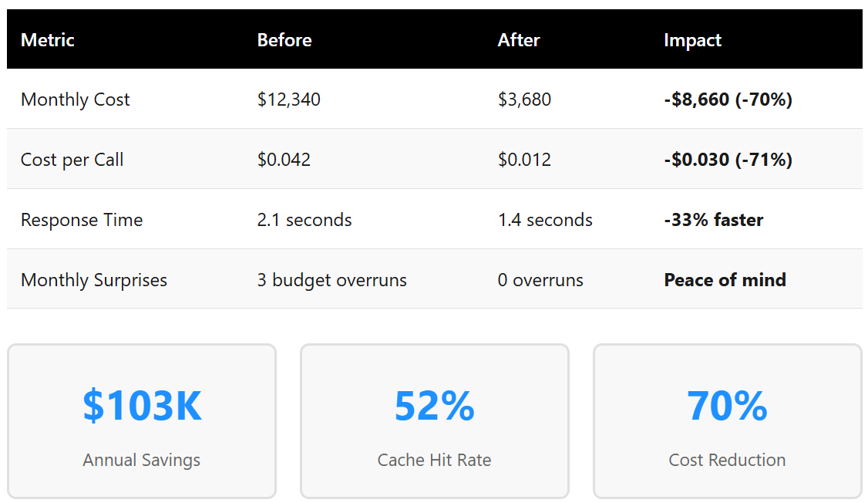Click the Metric column header
Image resolution: width=868 pixels, height=503 pixels.
point(48,40)
